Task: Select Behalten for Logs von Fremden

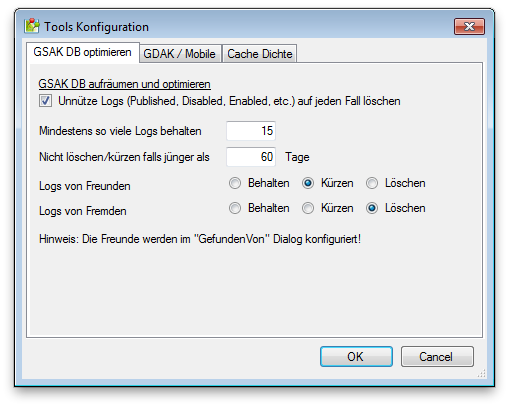Action: pos(235,208)
